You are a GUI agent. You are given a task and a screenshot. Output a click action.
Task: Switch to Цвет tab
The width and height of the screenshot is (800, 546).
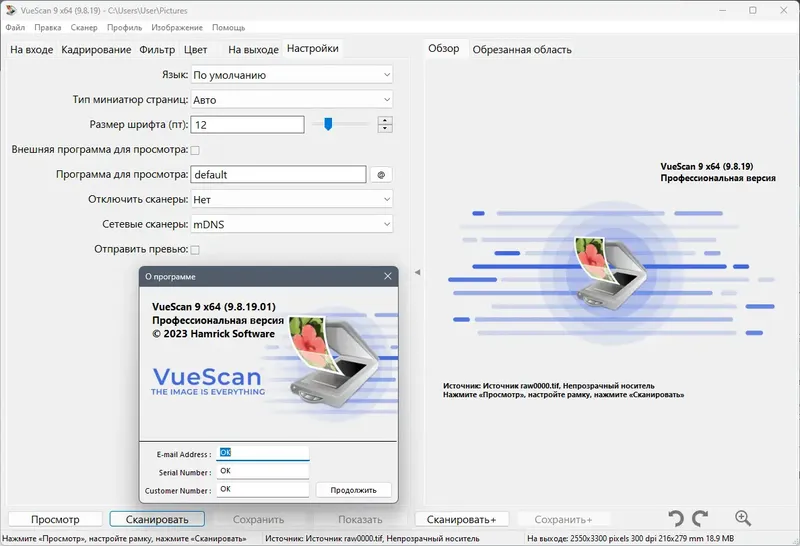coord(195,49)
